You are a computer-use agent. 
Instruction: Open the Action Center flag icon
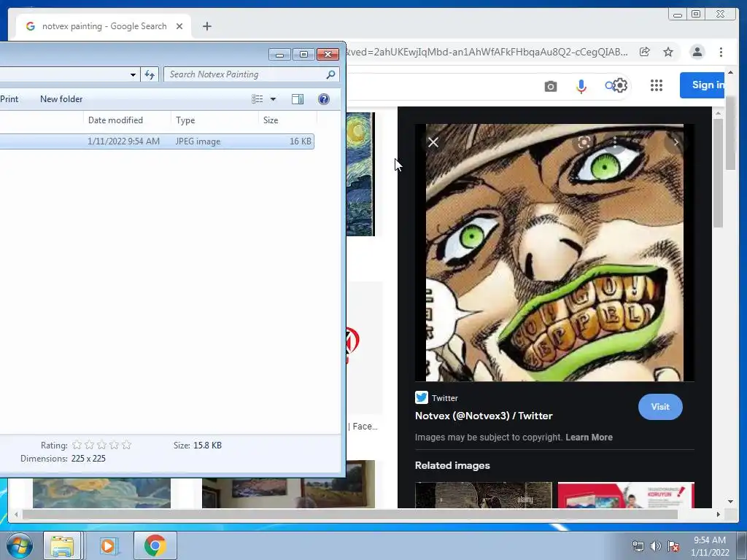click(673, 546)
